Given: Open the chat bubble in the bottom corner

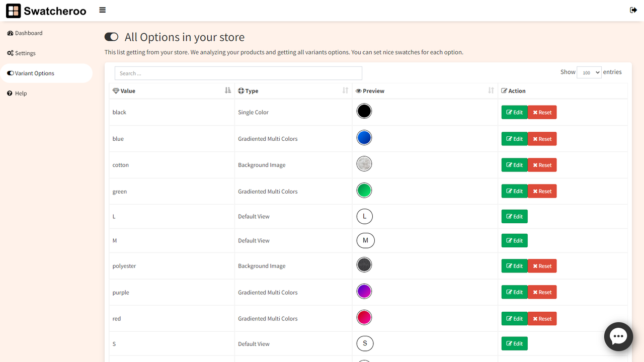Looking at the screenshot, I should click(618, 336).
